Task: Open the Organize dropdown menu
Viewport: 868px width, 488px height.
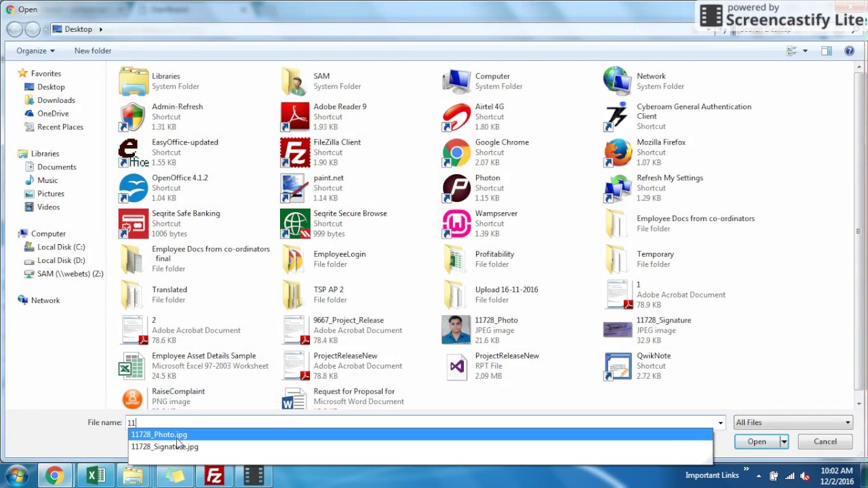Action: click(36, 51)
